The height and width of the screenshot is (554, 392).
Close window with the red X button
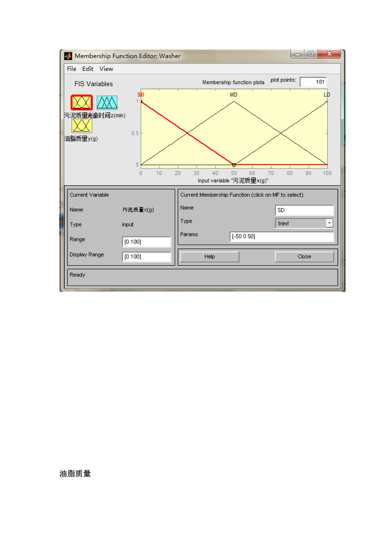[329, 54]
